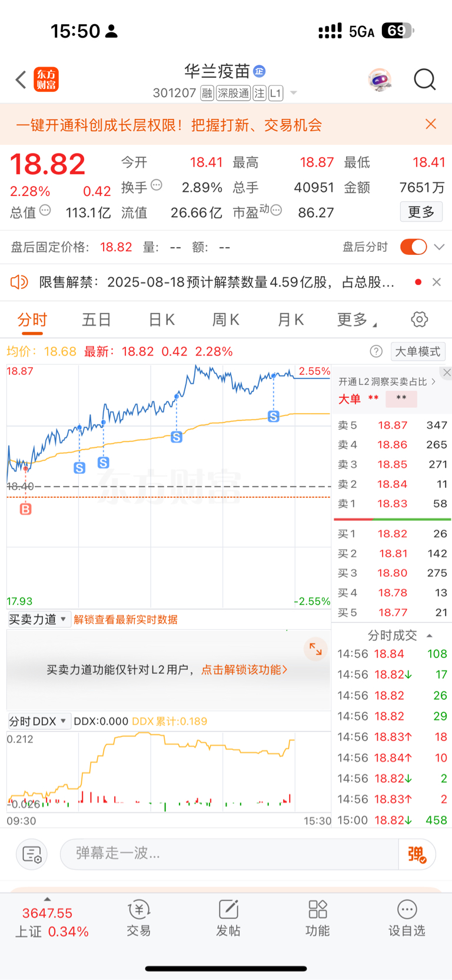Open 开通L2洞察买卖占比 link
Image resolution: width=452 pixels, height=980 pixels.
387,382
